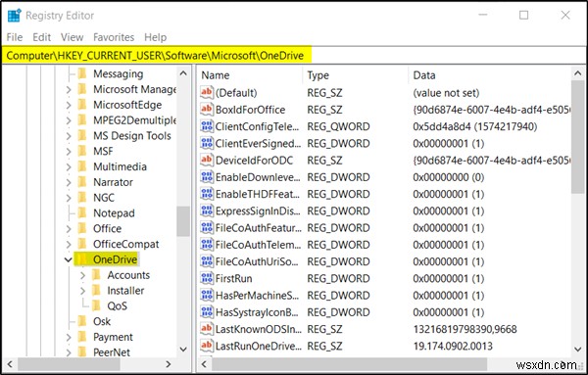Click the Accounts subkey folder icon
Viewport: 588px width, 375px height.
96,275
